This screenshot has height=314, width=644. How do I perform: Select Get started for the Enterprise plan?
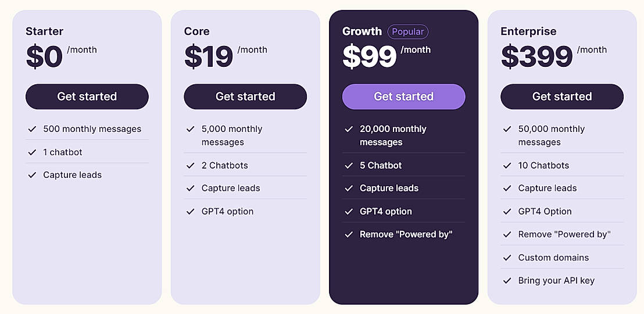[x=561, y=97]
